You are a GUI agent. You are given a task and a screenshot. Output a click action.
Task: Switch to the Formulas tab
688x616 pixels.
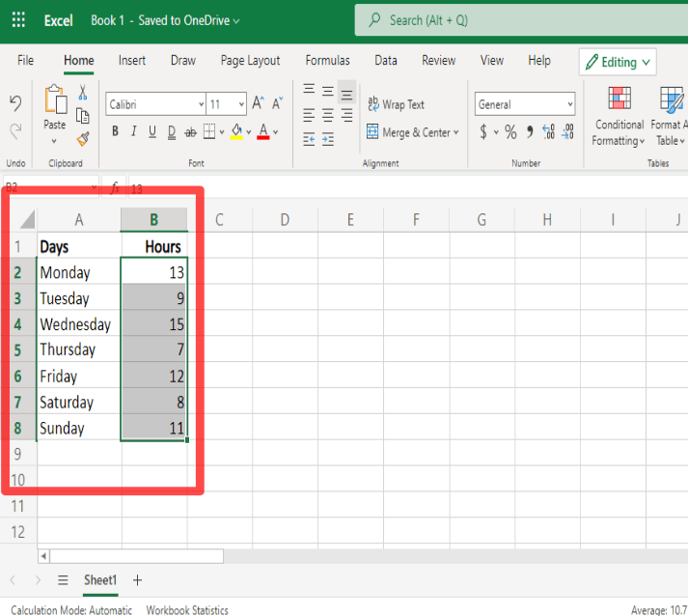coord(327,60)
